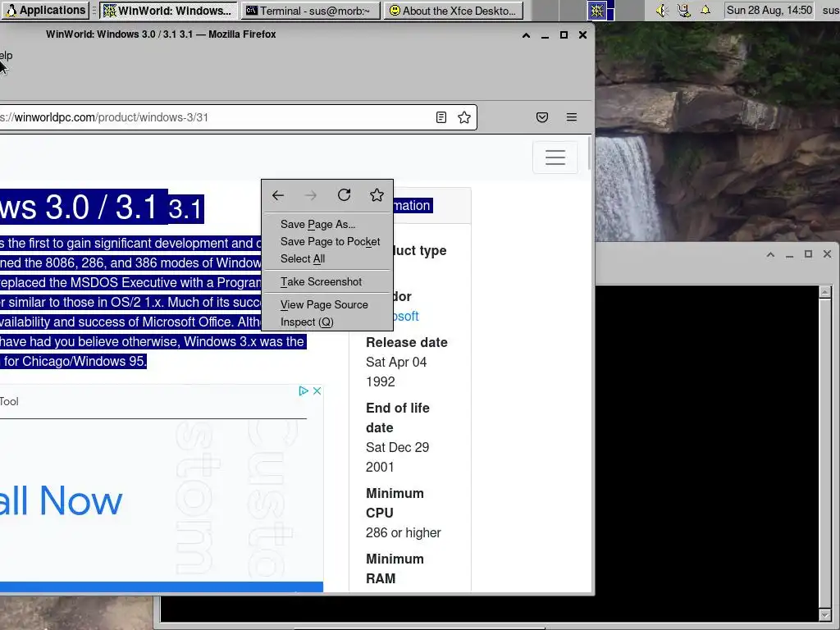
Task: Open Pocket save icon in Firefox toolbar
Action: coord(542,117)
